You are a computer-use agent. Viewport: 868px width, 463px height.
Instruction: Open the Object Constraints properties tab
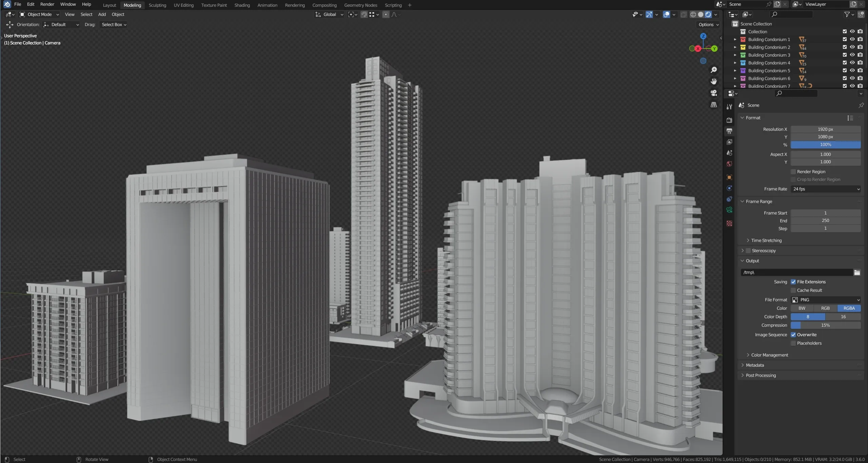(729, 199)
